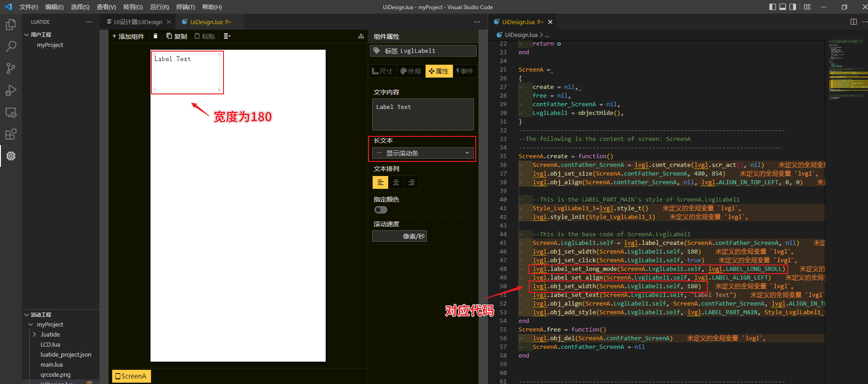This screenshot has width=868, height=384.
Task: Open the Extensions view icon
Action: [x=11, y=134]
